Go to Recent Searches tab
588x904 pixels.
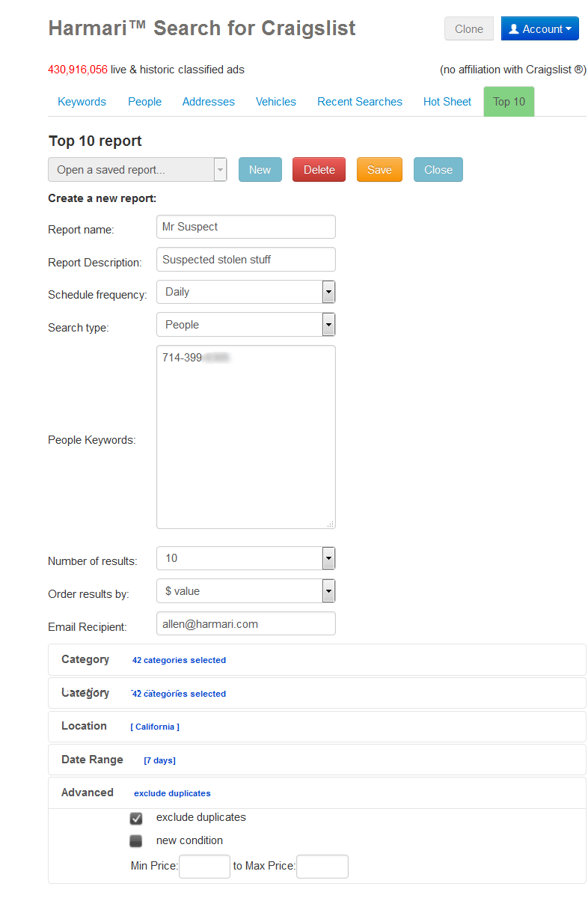click(360, 102)
